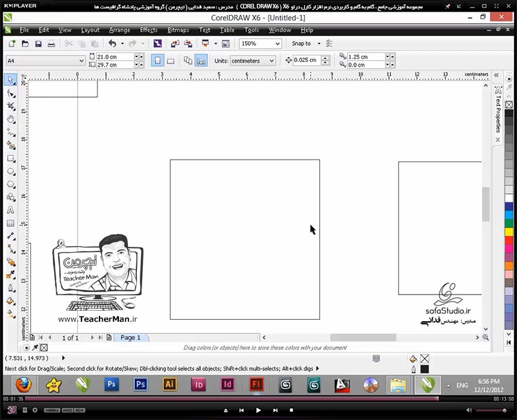Click the page width 21.0 cm field
This screenshot has width=517, height=420.
click(115, 57)
